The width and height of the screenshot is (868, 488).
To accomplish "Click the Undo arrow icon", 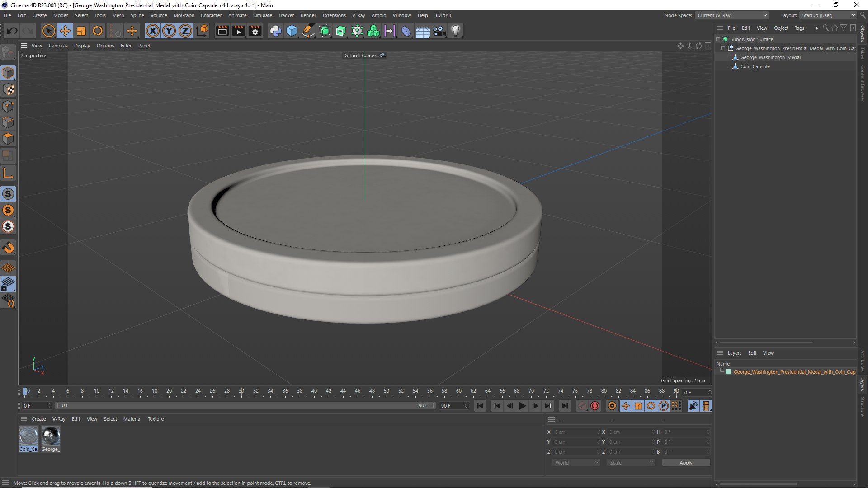I will [12, 31].
